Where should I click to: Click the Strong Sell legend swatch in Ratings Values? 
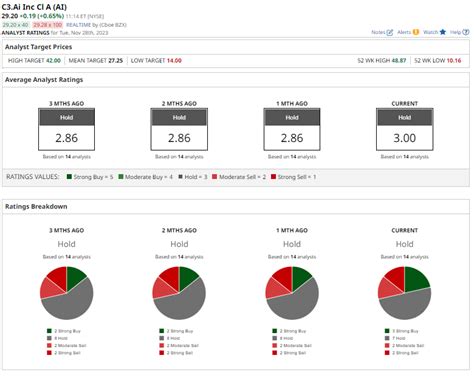[273, 177]
